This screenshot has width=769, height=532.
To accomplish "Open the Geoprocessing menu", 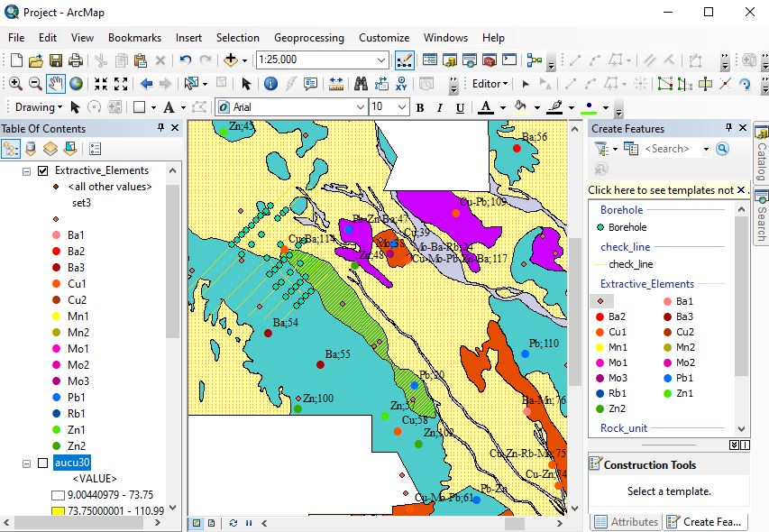I will tap(309, 38).
